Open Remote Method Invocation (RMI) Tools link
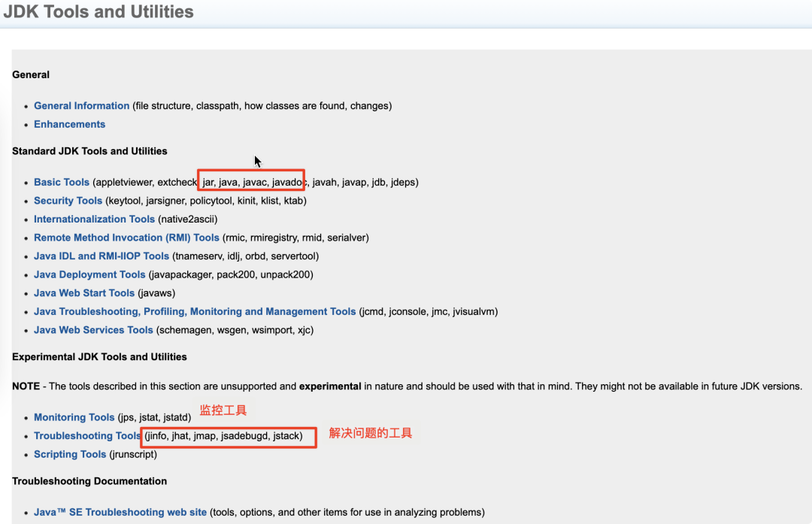Viewport: 812px width, 524px height. (x=126, y=238)
